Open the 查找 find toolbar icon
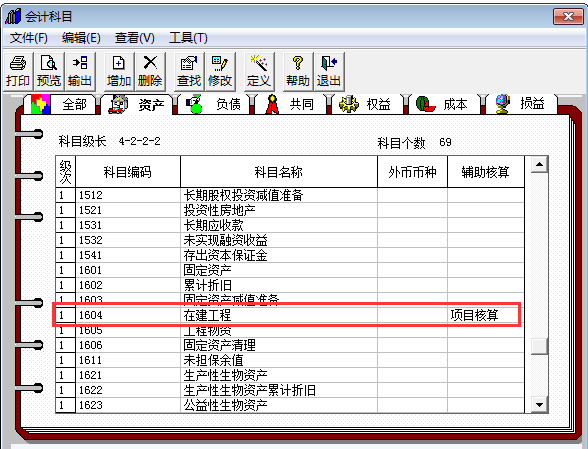 [189, 71]
